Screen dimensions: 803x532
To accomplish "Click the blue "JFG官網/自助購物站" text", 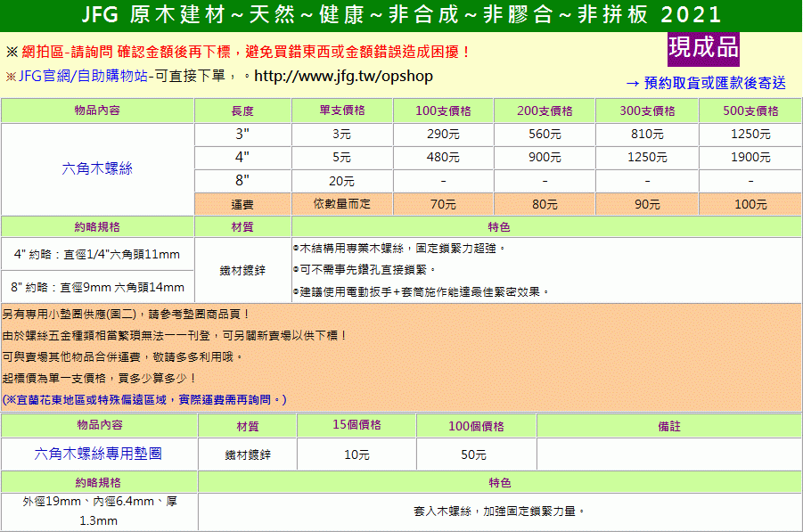I will [x=83, y=77].
